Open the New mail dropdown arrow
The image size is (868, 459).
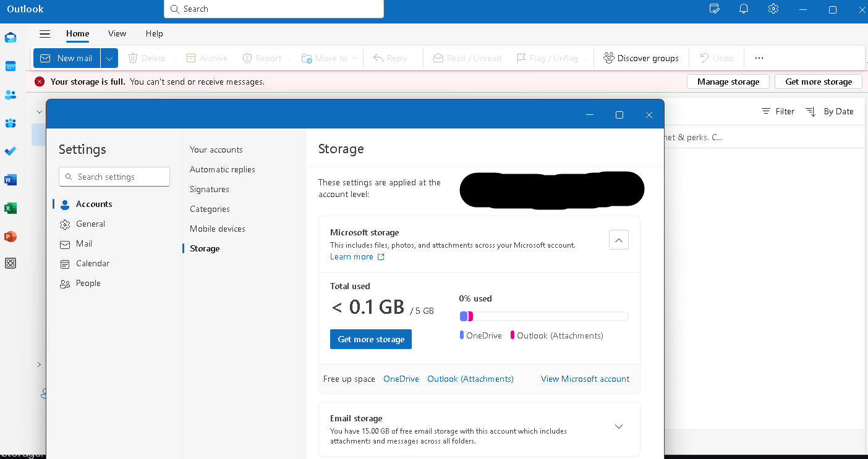point(109,58)
